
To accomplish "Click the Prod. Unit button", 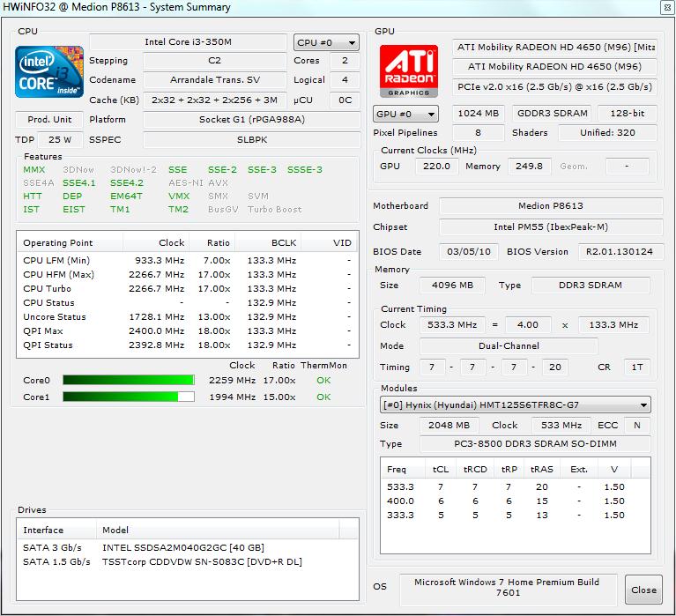I will (x=49, y=119).
